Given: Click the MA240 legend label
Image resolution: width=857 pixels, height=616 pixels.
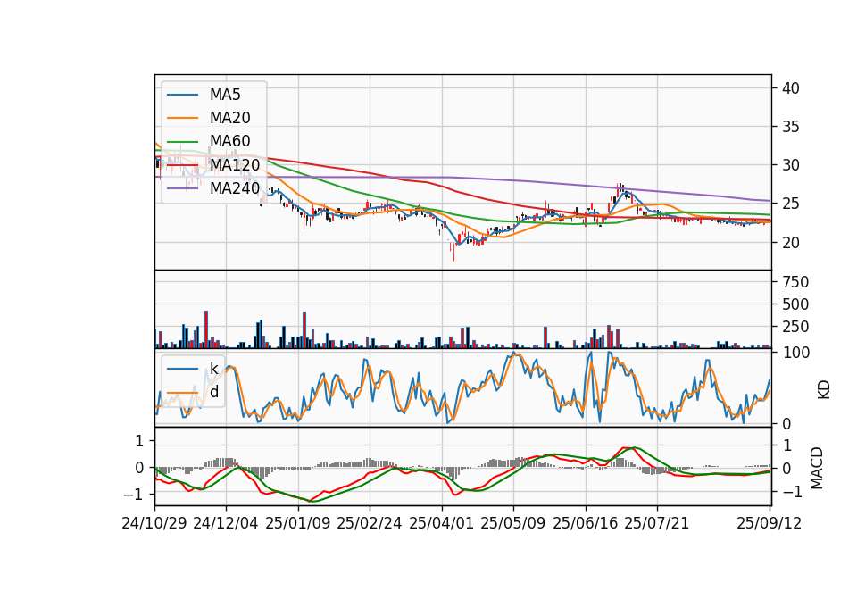Looking at the screenshot, I should [235, 188].
